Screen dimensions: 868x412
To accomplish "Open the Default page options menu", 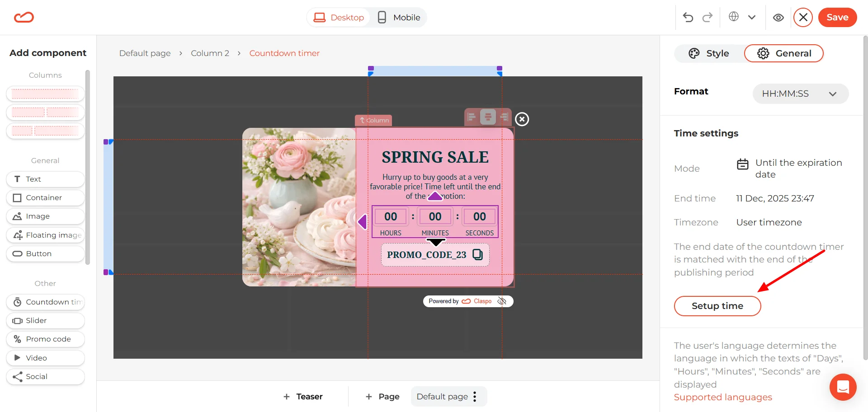I will 475,396.
